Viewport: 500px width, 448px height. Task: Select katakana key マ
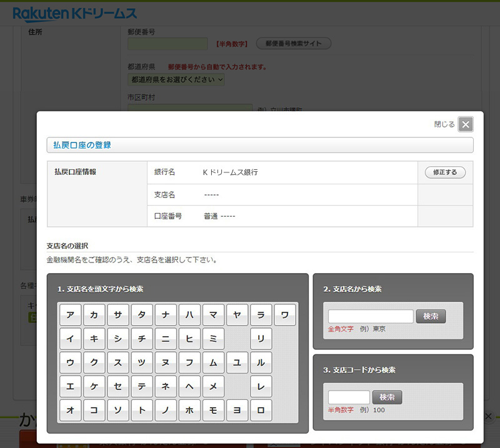[x=213, y=315]
